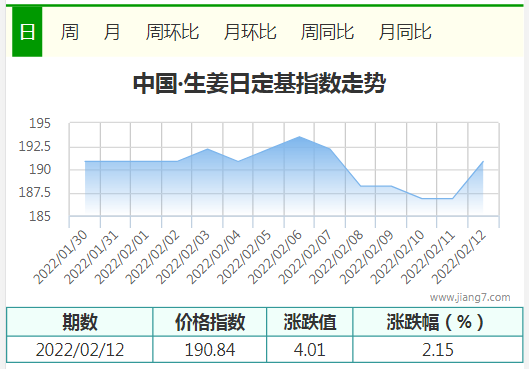Click x-axis label 2022/02/10
The height and width of the screenshot is (369, 529).
(397, 257)
